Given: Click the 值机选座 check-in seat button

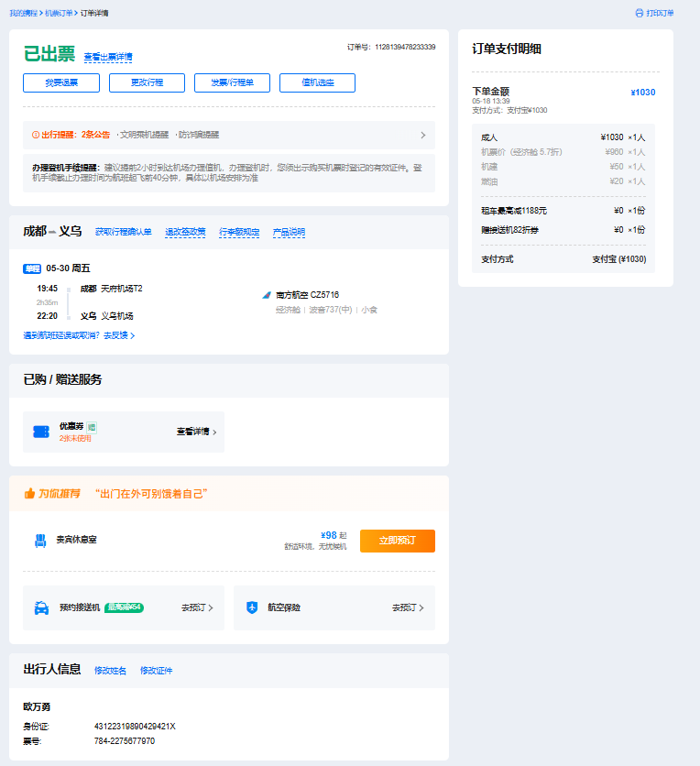Looking at the screenshot, I should pyautogui.click(x=317, y=83).
